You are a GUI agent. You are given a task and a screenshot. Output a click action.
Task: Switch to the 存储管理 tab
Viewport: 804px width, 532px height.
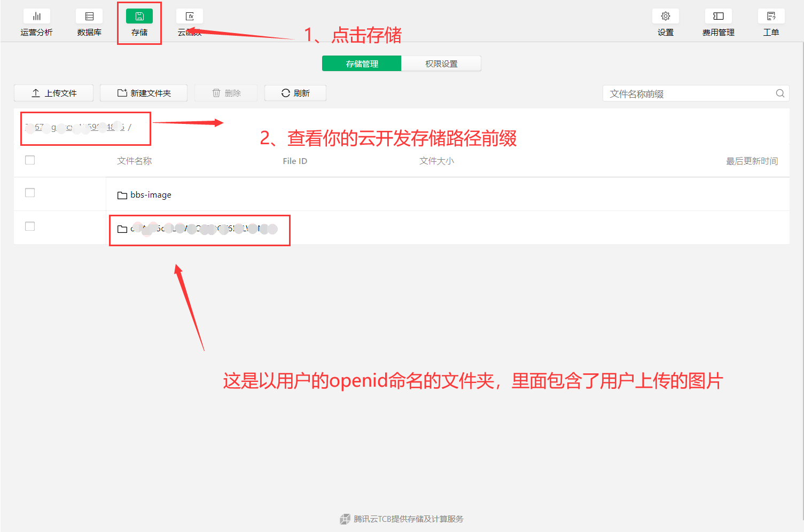point(362,64)
